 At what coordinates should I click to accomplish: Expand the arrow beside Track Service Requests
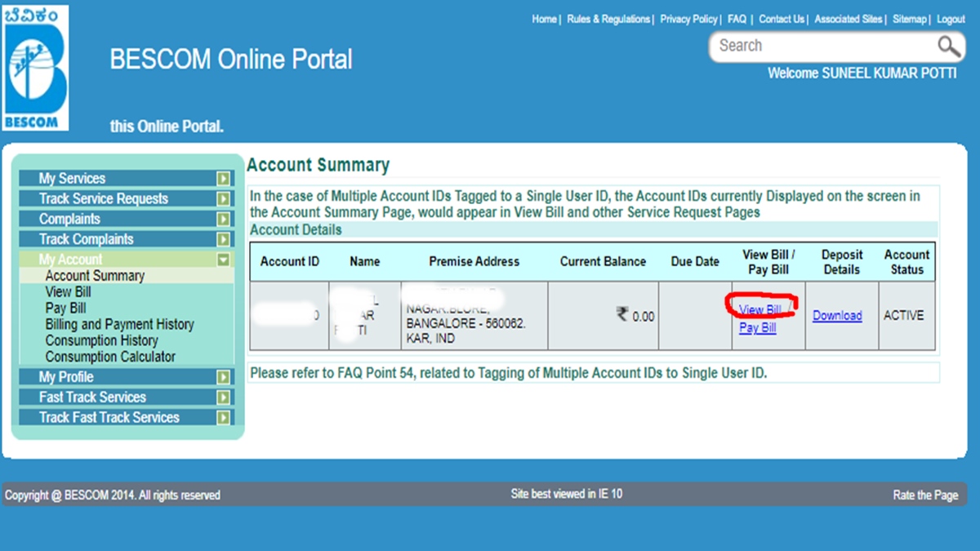pyautogui.click(x=223, y=199)
